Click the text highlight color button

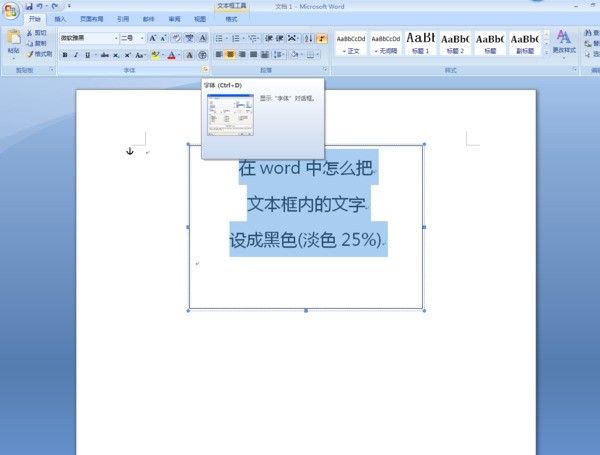coord(155,55)
